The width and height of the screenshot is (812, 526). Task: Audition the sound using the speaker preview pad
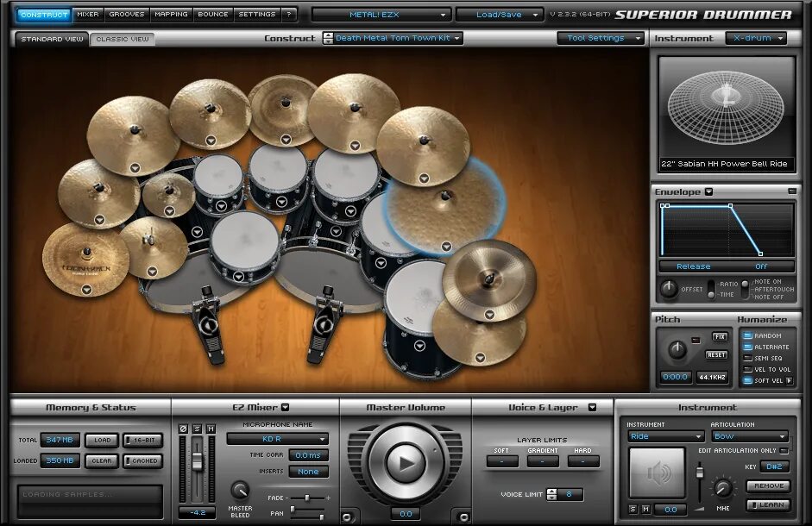click(657, 473)
